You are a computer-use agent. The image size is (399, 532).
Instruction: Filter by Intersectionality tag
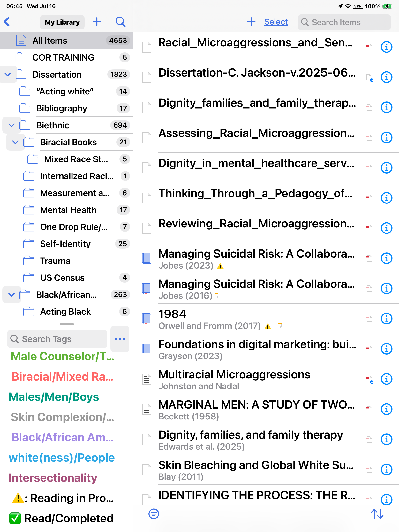coord(53,478)
